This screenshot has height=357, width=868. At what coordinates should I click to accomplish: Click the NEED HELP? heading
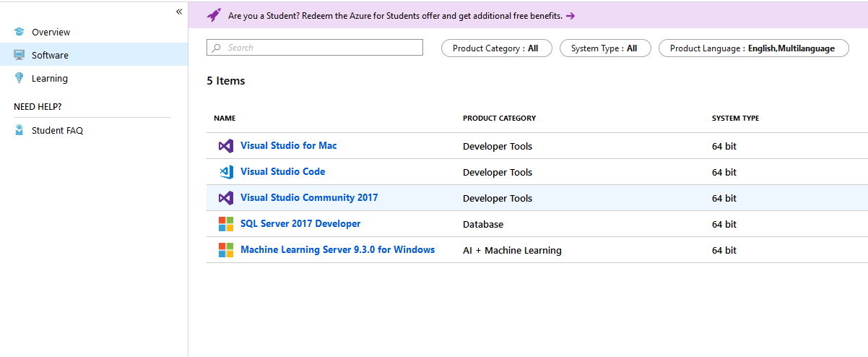pyautogui.click(x=38, y=107)
